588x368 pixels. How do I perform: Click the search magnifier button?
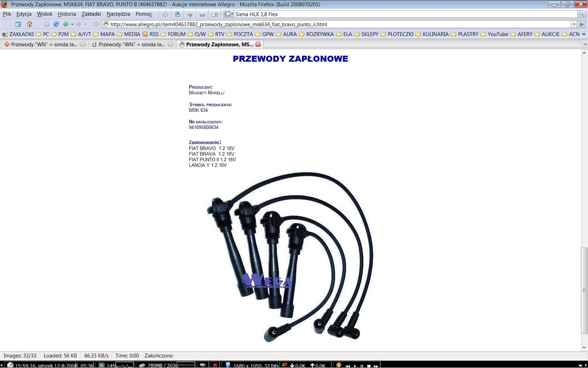(581, 14)
